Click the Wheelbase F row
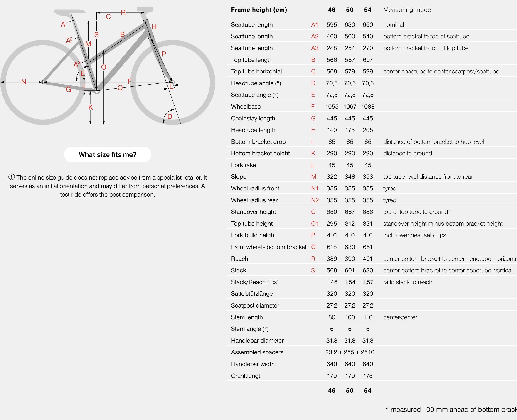Viewport: 517px width, 420px height. (372, 106)
